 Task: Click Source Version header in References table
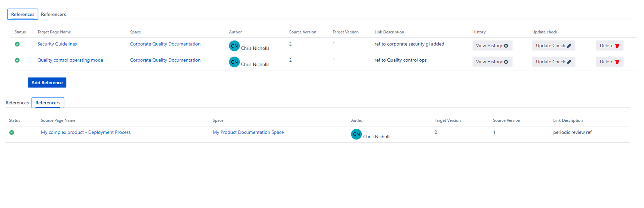point(302,32)
